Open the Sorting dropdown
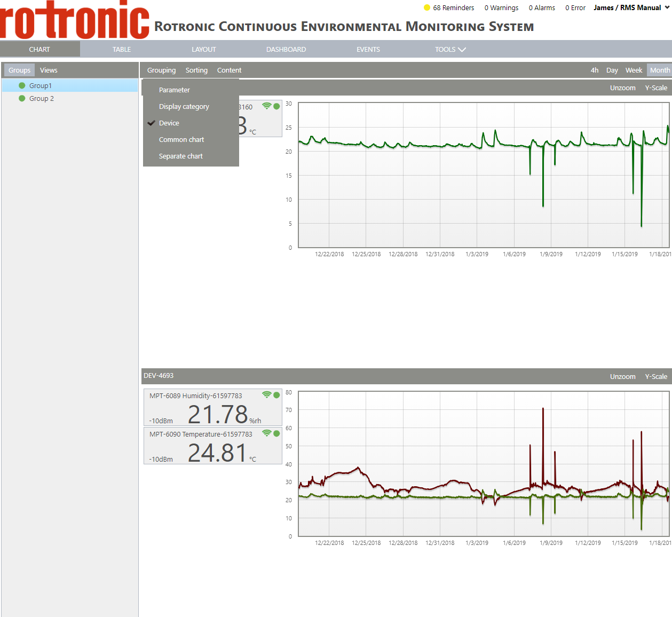Image resolution: width=672 pixels, height=617 pixels. [196, 70]
